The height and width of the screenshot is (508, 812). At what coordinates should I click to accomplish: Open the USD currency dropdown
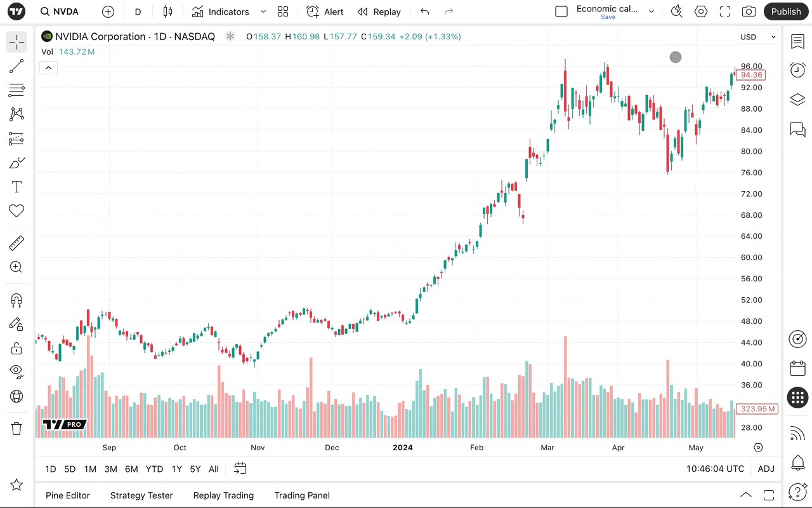[758, 37]
